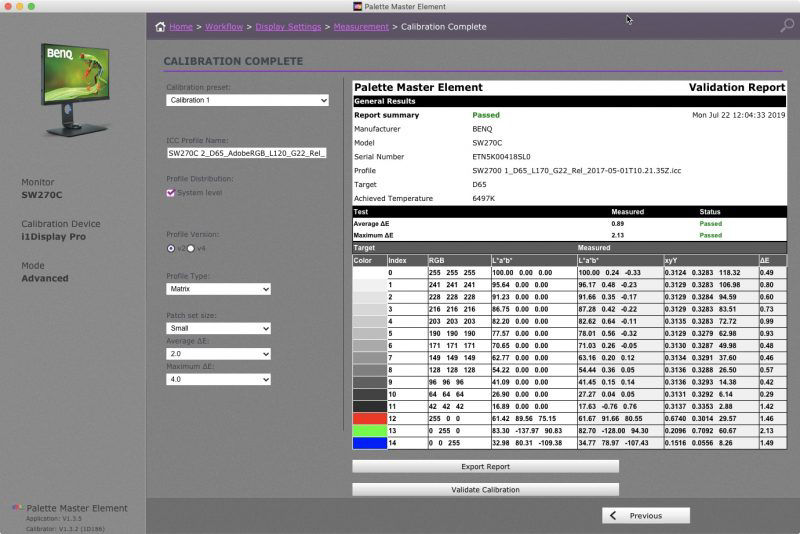Viewport: 800px width, 534px height.
Task: Click the target value 'D65'
Action: [480, 185]
